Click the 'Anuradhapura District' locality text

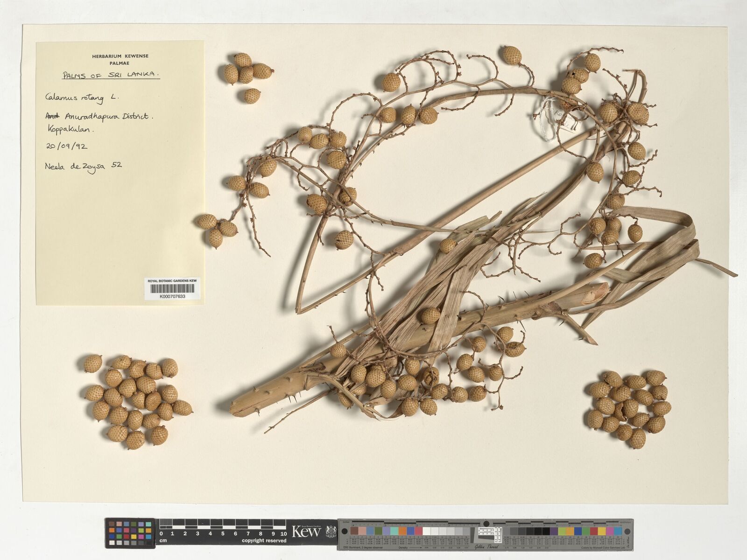pyautogui.click(x=107, y=117)
